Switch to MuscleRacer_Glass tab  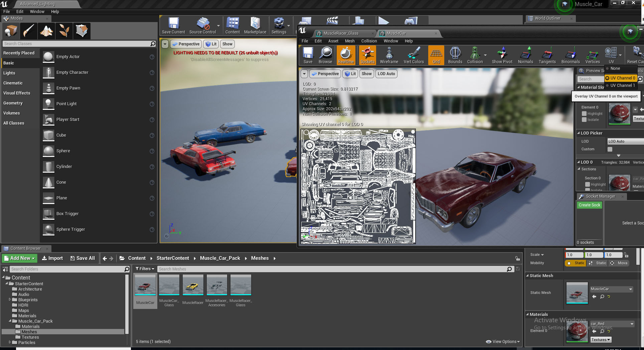[341, 33]
